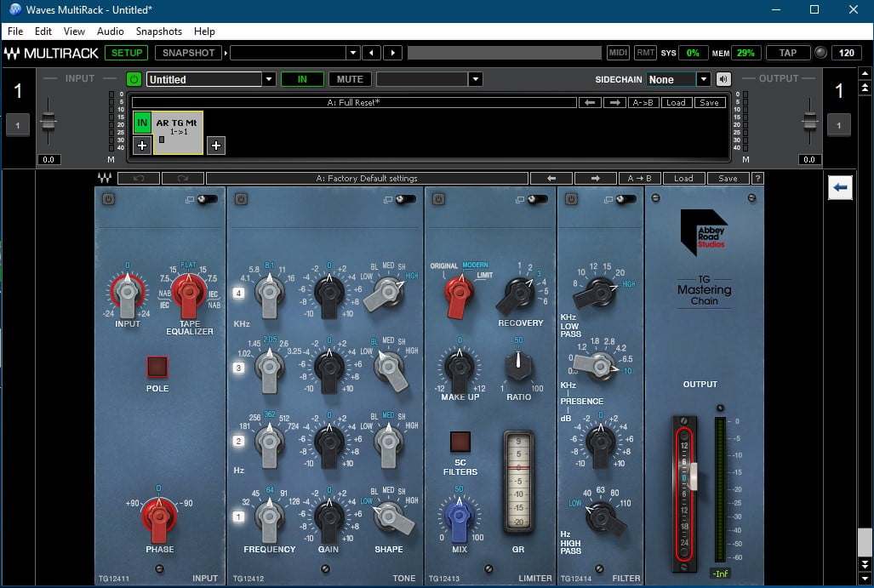Enable the MIDI button
This screenshot has height=588, width=874.
point(618,53)
